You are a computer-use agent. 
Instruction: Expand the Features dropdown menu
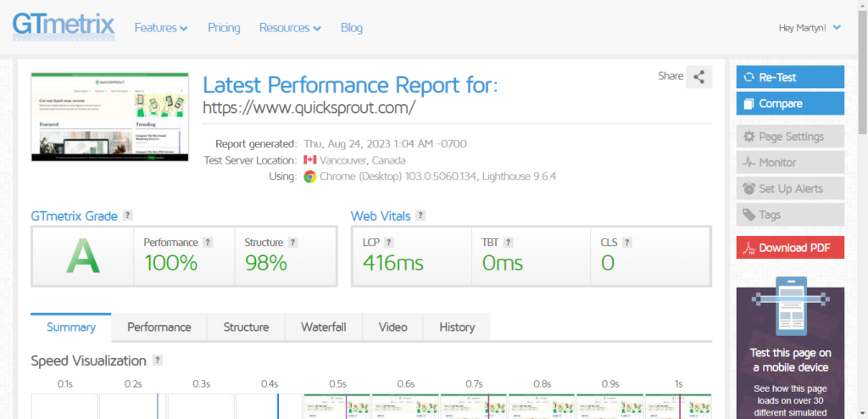tap(161, 28)
